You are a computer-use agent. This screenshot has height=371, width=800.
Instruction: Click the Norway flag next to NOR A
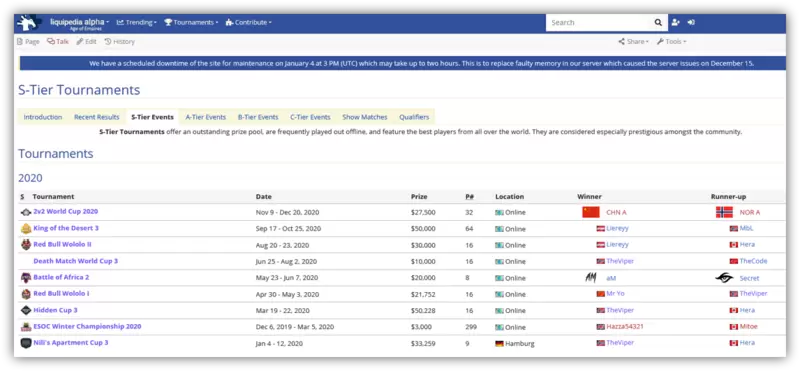tap(724, 212)
